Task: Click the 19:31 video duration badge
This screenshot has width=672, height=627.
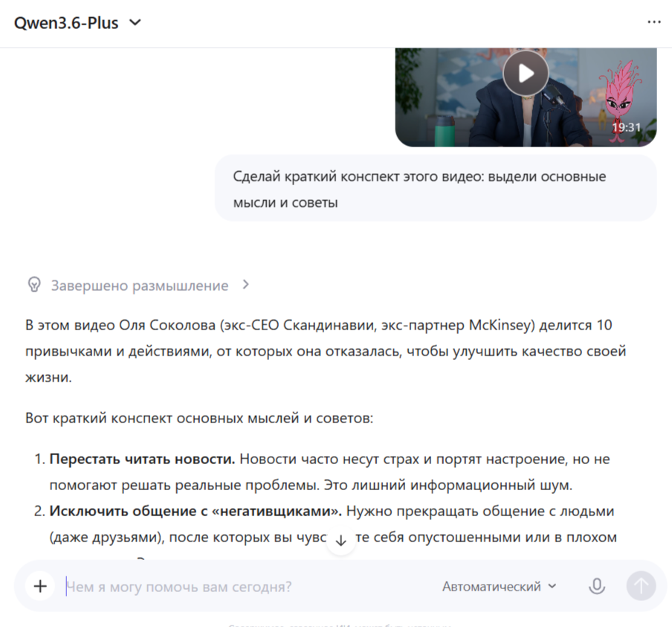Action: 626,127
